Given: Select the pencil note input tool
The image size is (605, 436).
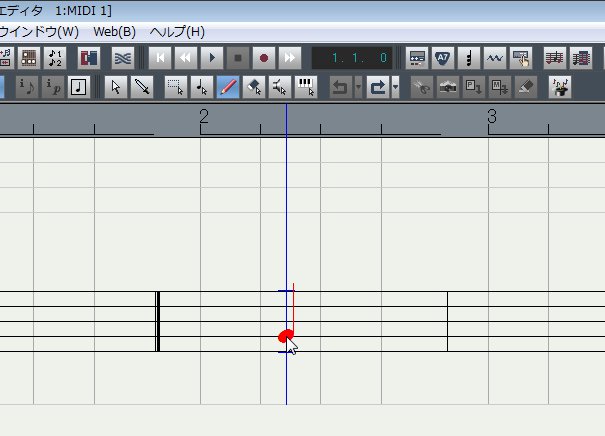Looking at the screenshot, I should coord(228,87).
